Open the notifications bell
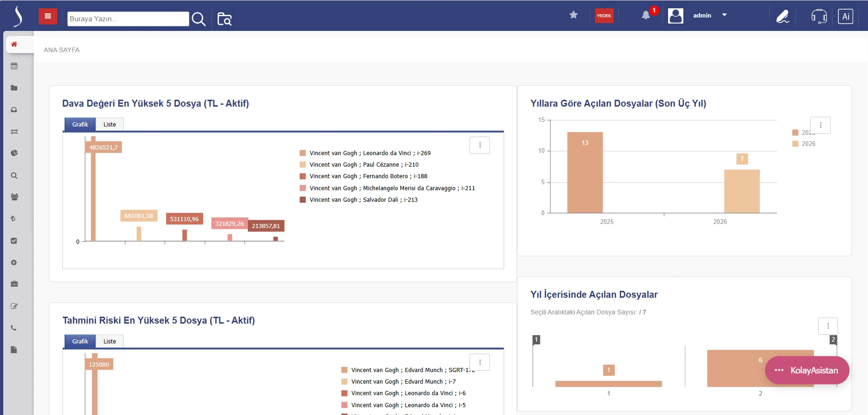Viewport: 868px width, 415px height. tap(646, 15)
